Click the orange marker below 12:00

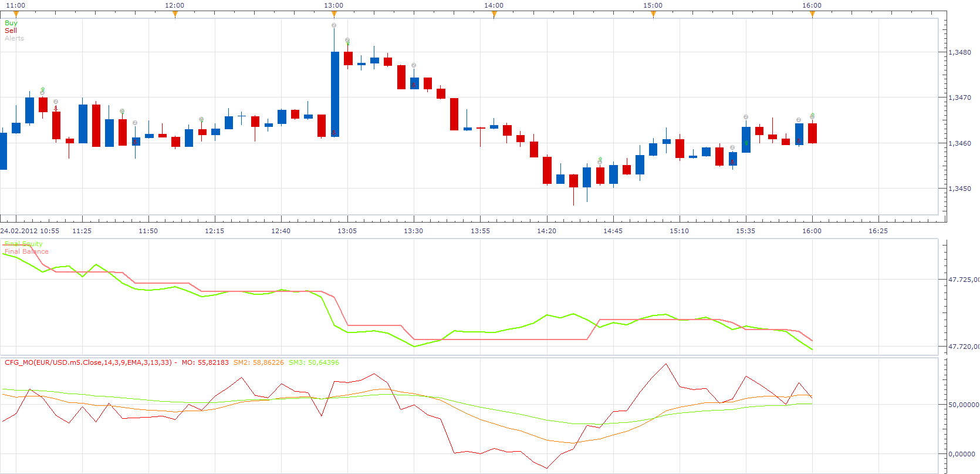(175, 14)
